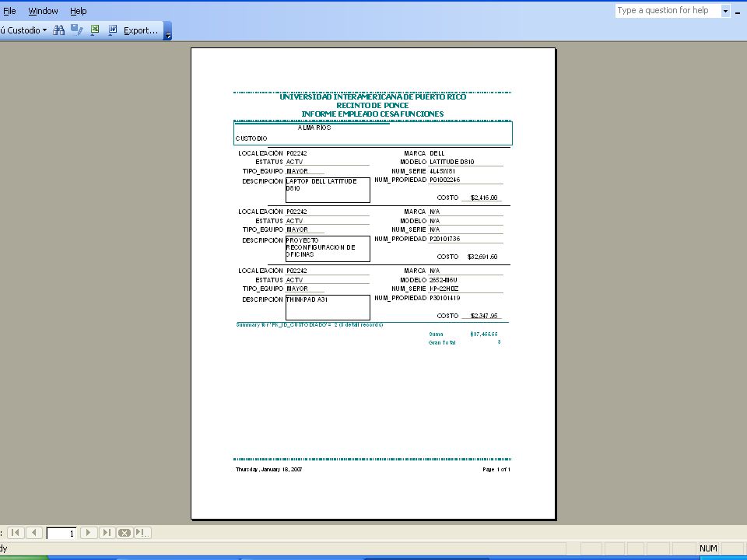Image resolution: width=747 pixels, height=560 pixels.
Task: Click the cost '$2,347.95'
Action: 483,316
